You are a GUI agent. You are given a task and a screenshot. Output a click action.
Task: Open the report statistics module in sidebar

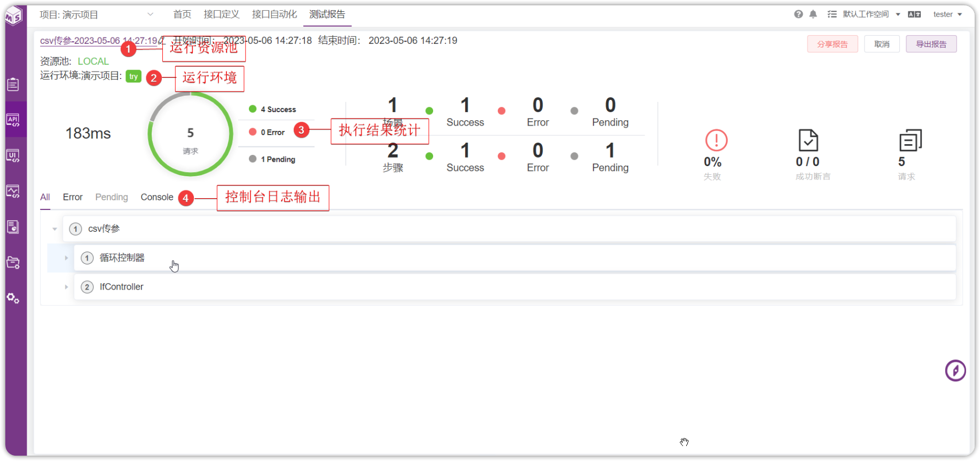coord(13,227)
